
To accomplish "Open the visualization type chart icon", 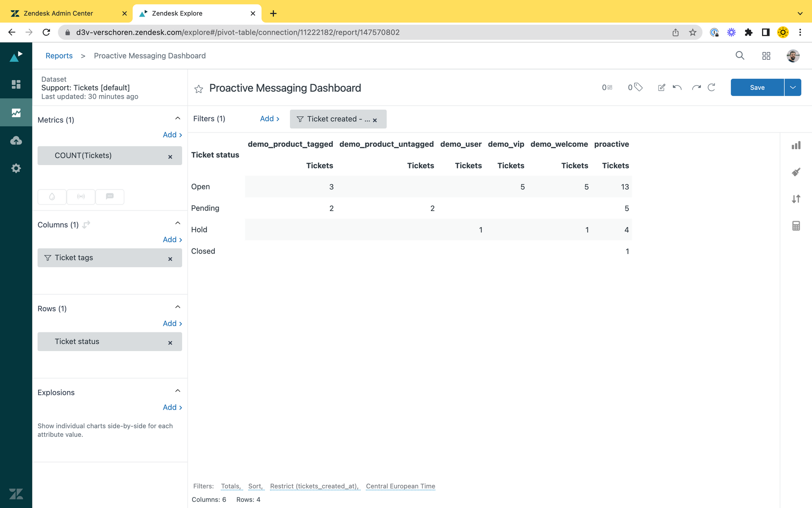I will (x=796, y=145).
